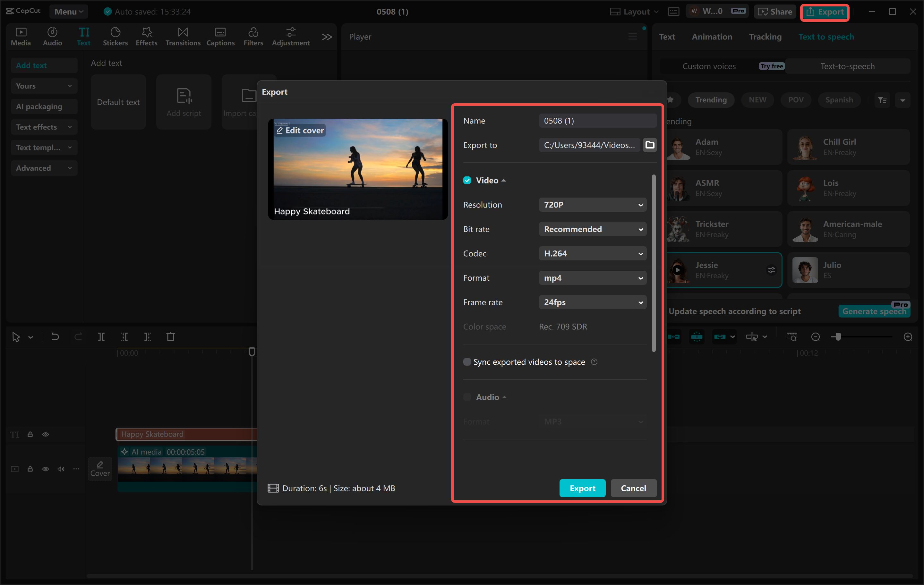
Task: Open the Frame rate dropdown
Action: pos(592,302)
